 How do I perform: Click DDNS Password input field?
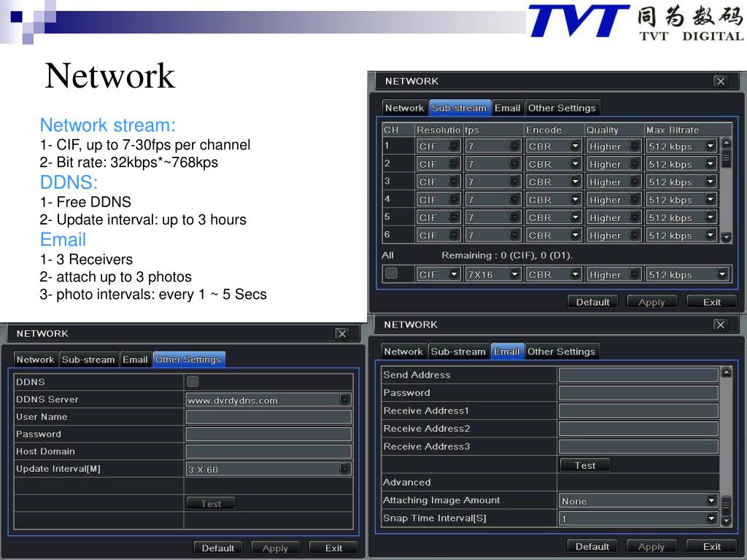[x=268, y=434]
